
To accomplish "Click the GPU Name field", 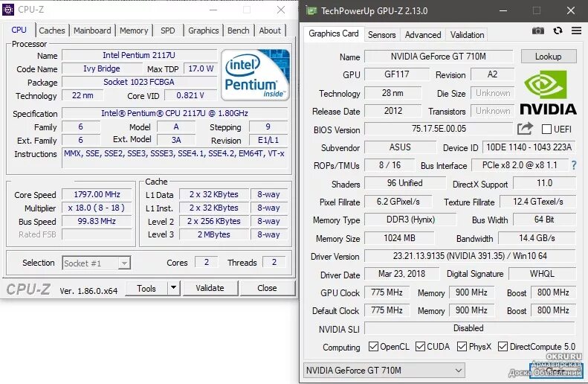I will (x=439, y=57).
